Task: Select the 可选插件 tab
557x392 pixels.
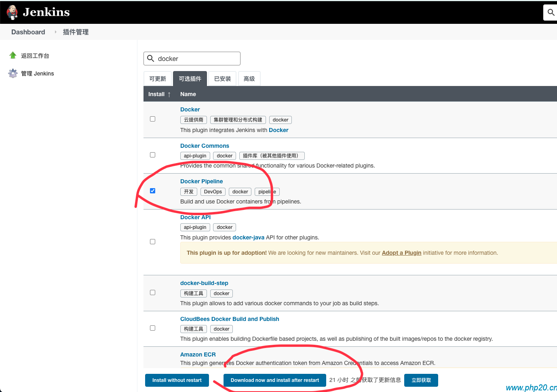Action: (190, 79)
